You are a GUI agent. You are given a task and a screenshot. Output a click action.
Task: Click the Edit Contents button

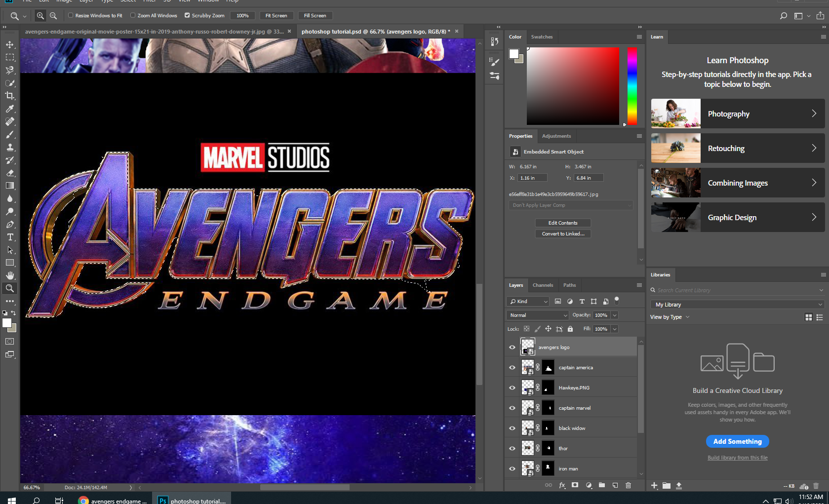563,223
